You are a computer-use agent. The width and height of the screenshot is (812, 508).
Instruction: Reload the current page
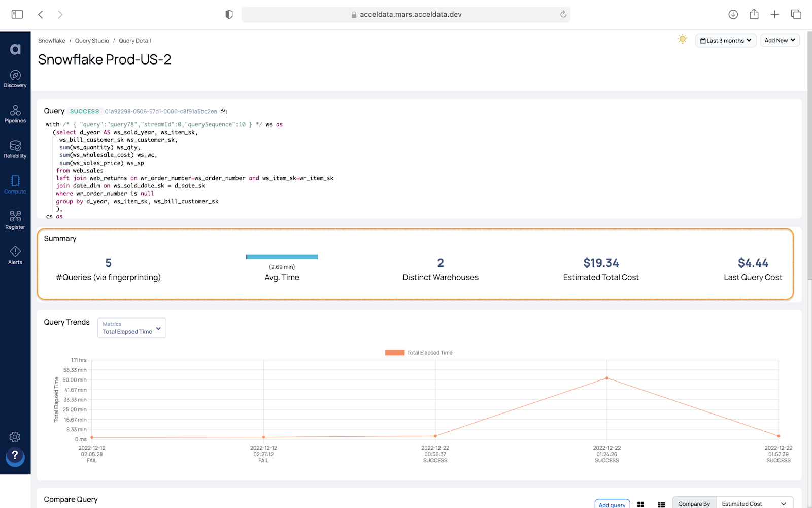(563, 14)
